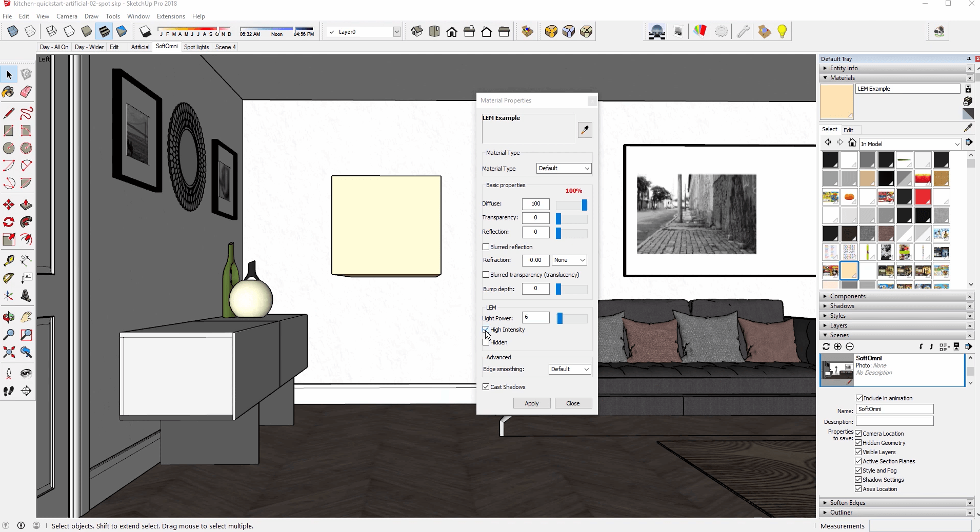Viewport: 980px width, 532px height.
Task: Click the scene Name field SoftOmni
Action: pos(895,409)
